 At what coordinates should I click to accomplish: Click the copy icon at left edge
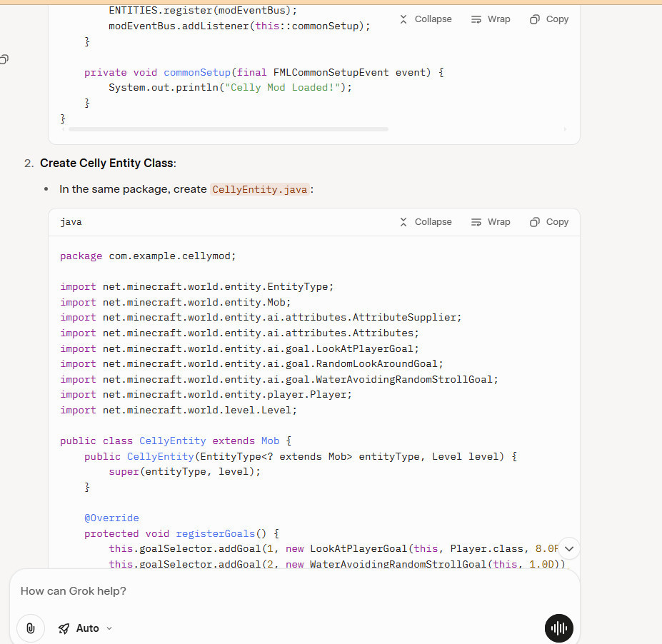[x=4, y=59]
